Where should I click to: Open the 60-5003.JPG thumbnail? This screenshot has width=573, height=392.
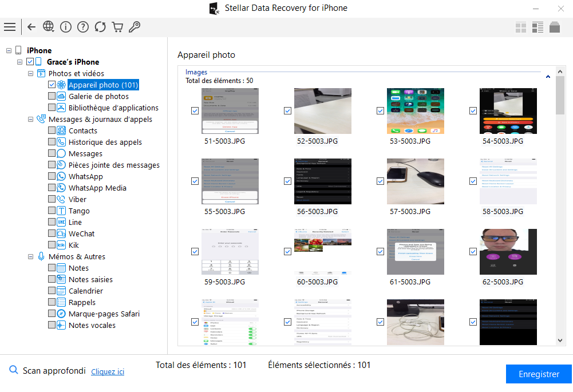(323, 252)
